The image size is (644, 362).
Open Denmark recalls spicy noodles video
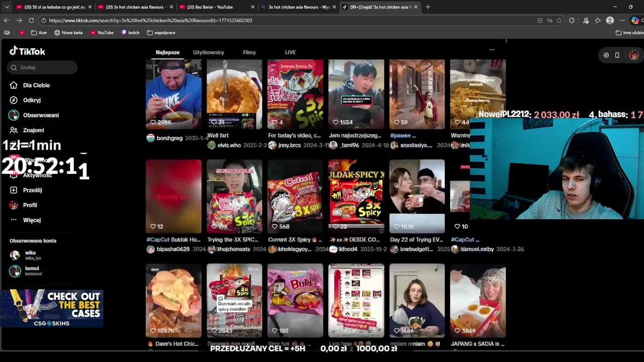(x=234, y=301)
